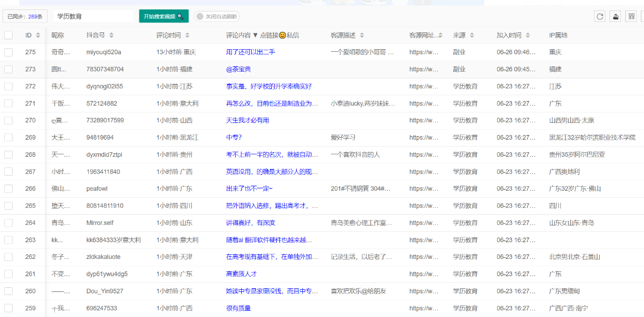Click 客源描述 一个喜欢抖音的人 cell

point(355,154)
